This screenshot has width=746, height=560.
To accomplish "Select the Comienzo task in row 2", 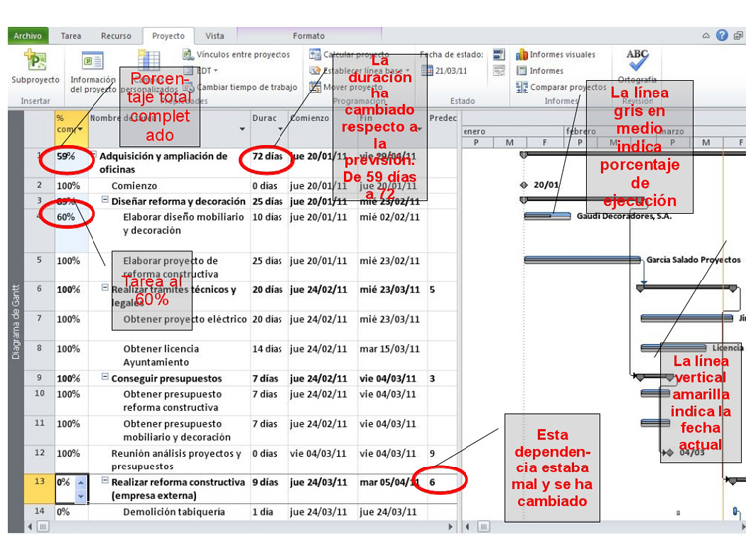I will tap(134, 186).
